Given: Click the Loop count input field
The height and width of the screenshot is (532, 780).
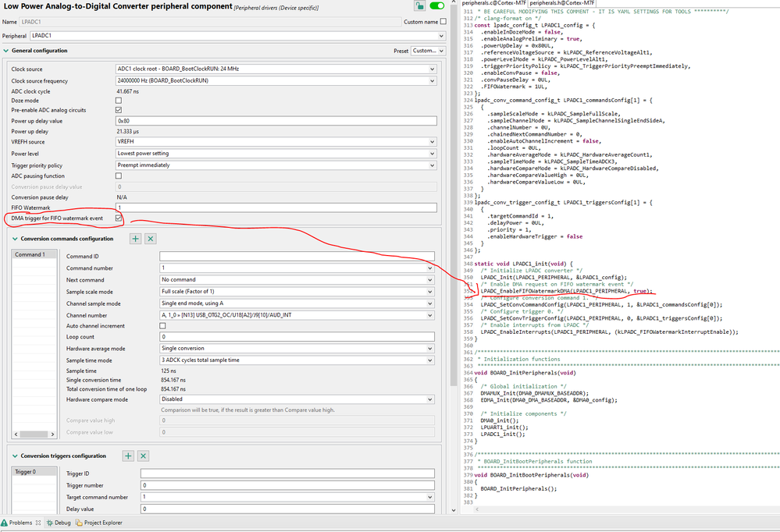Looking at the screenshot, I should coord(297,337).
